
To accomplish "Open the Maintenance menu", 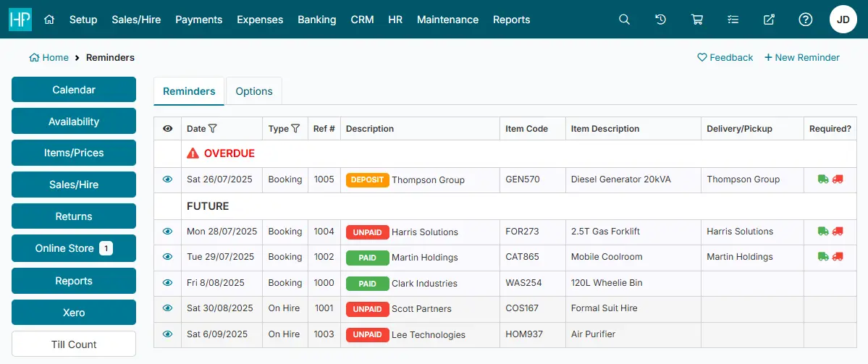I will pyautogui.click(x=448, y=20).
